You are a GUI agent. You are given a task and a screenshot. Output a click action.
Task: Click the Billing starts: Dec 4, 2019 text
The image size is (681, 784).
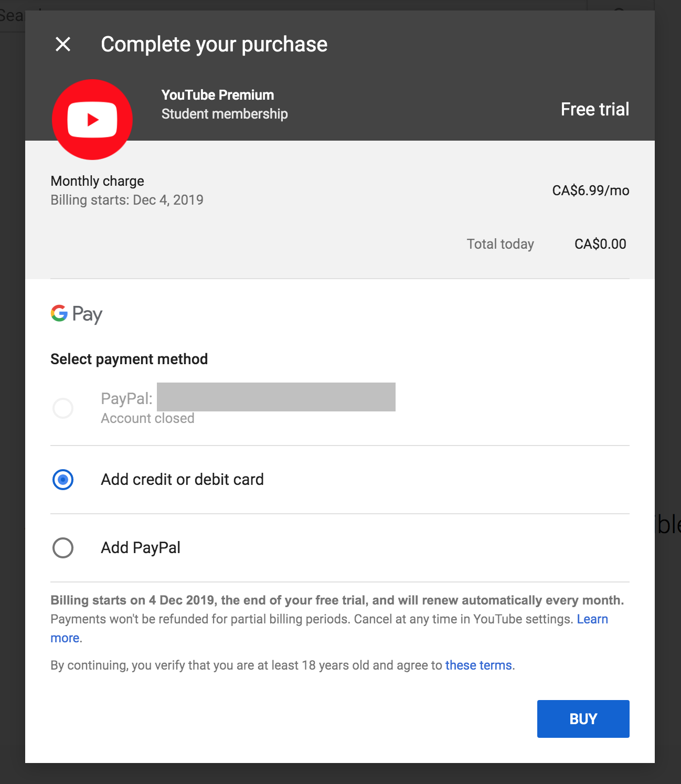click(x=127, y=200)
